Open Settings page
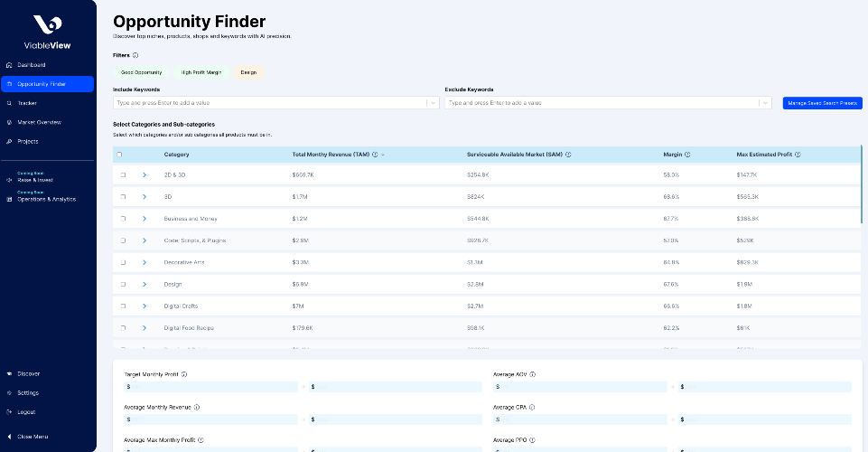The width and height of the screenshot is (868, 452). (28, 392)
